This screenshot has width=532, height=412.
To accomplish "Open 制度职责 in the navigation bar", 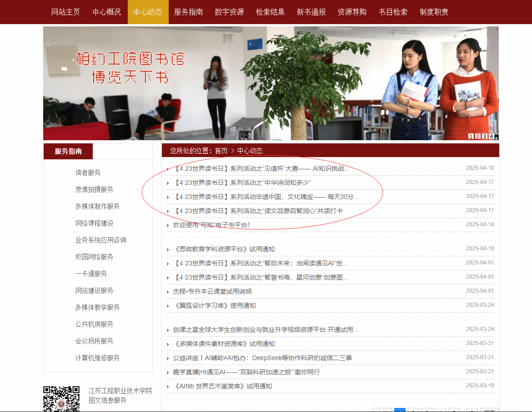I will coord(434,12).
